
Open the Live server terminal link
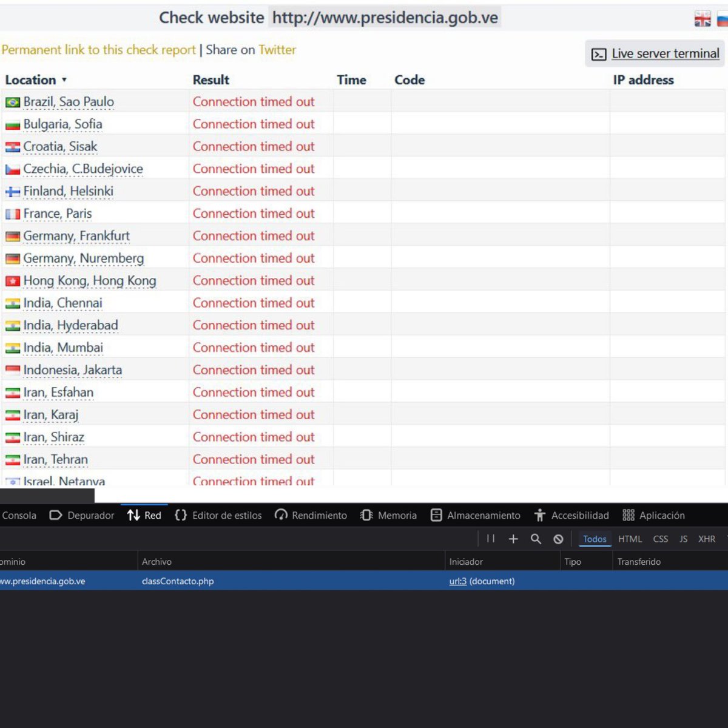666,53
